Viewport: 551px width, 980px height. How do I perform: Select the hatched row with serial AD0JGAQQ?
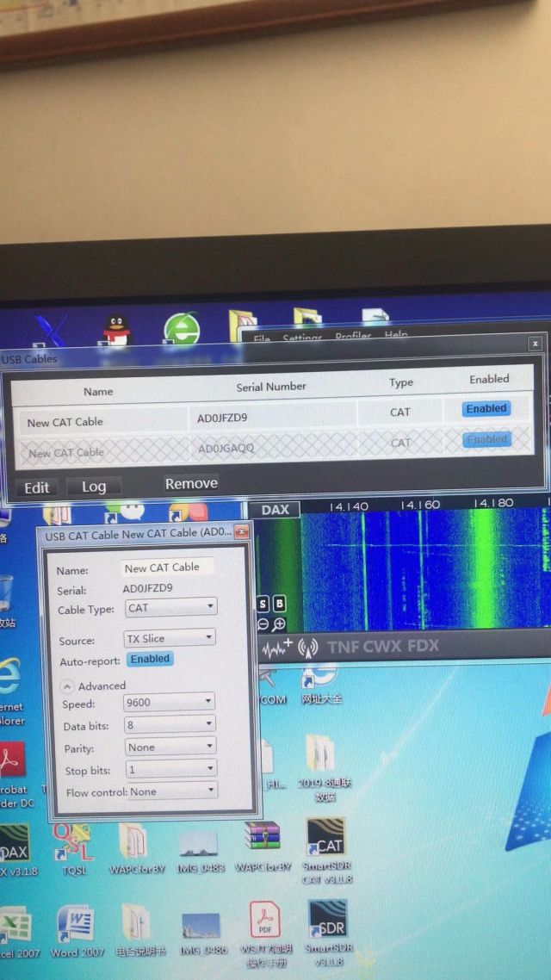[x=274, y=445]
